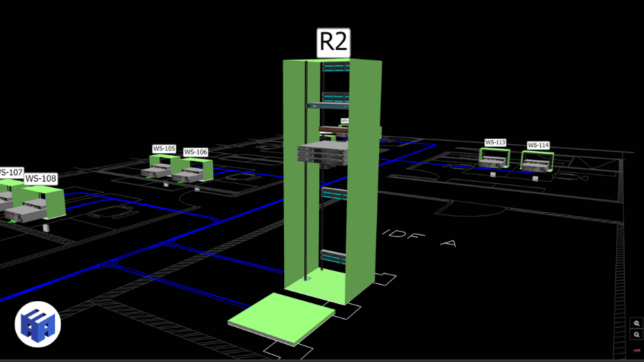Click the WS-105 workstation model
Viewport: 644px width, 362px height.
160,166
